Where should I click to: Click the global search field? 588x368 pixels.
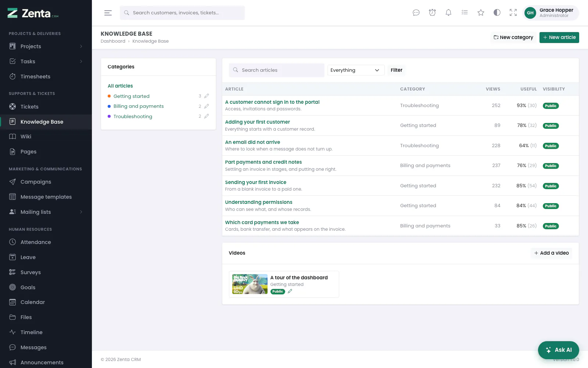(182, 13)
